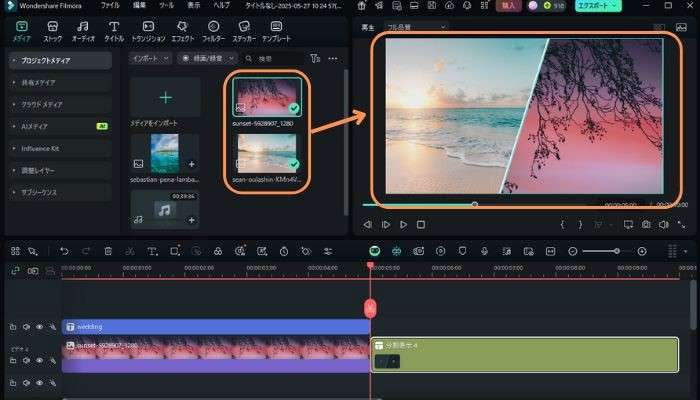The height and width of the screenshot is (400, 700).
Task: Open the 表示 menu
Action: [193, 5]
